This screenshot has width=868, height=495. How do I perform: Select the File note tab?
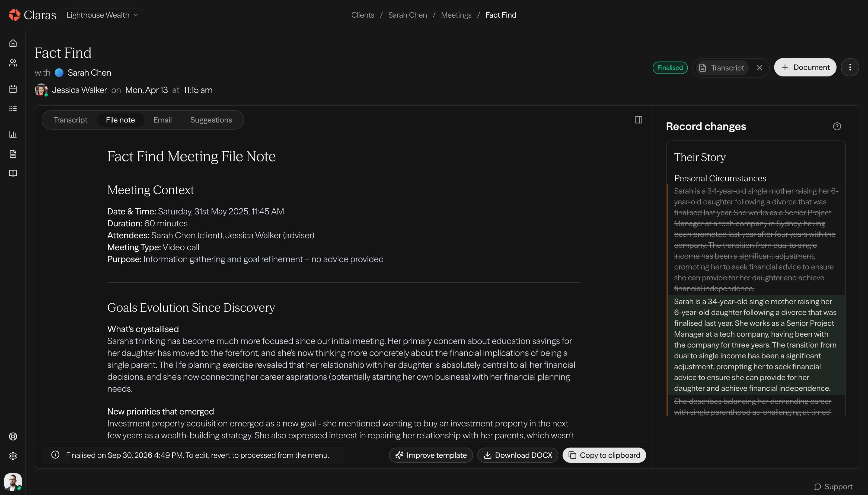(x=120, y=120)
